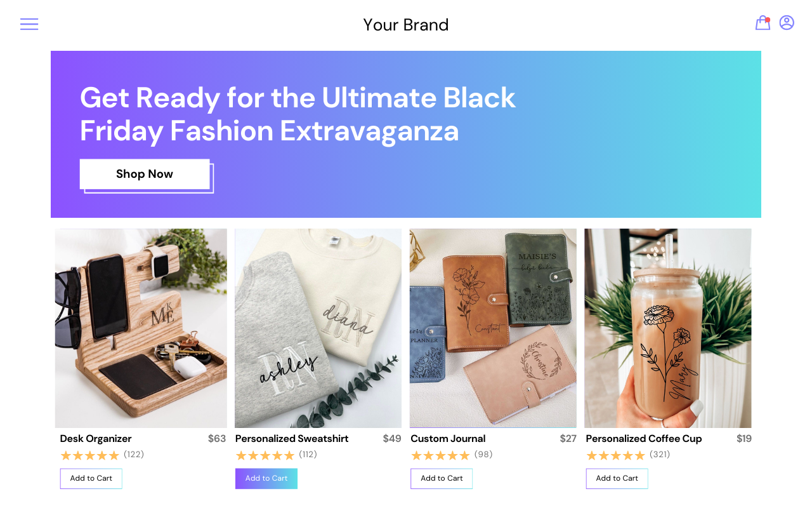Add the Personalized Coffee Cup to cart
812x508 pixels.
[617, 478]
